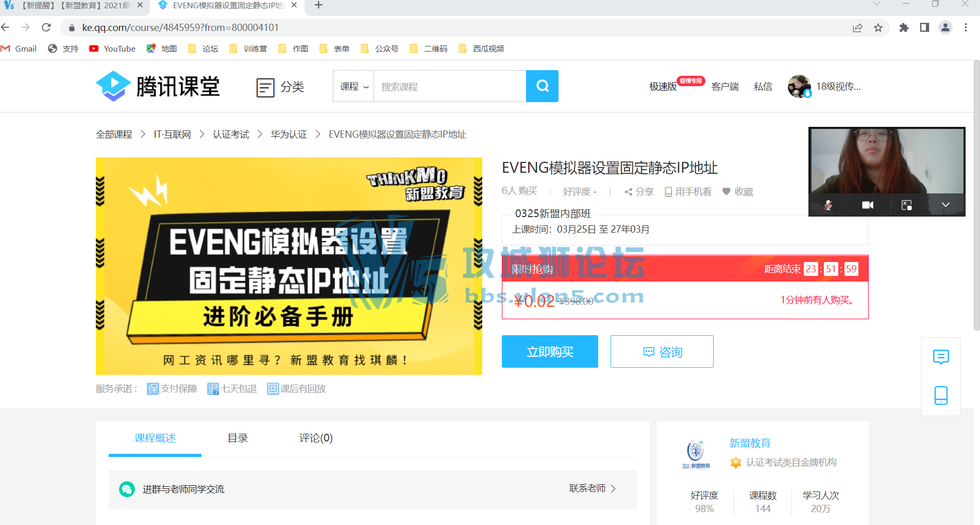Screen dimensions: 980x525
Task: Select the 0325新盟内部班 class option
Action: tap(685, 227)
